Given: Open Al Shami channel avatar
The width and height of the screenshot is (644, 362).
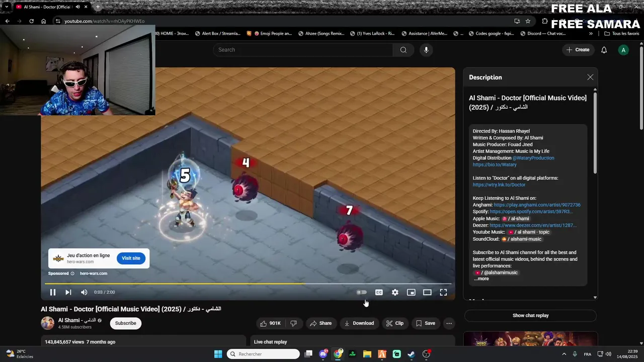Looking at the screenshot, I should click(x=48, y=323).
